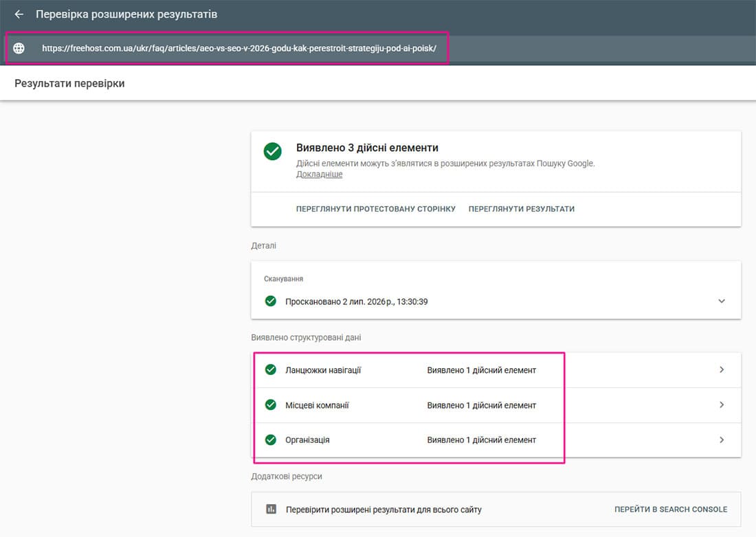Click the green check next to Проскановано
Viewport: 756px width, 537px height.
[x=271, y=301]
